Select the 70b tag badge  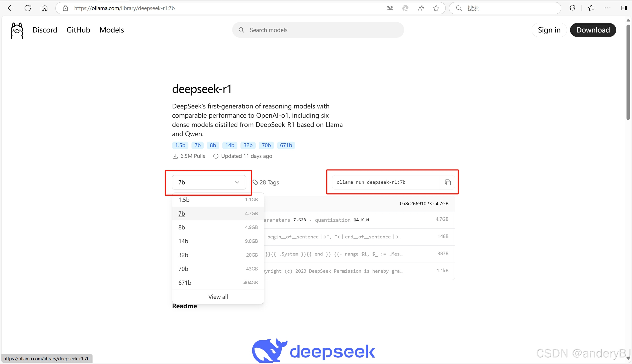(266, 145)
